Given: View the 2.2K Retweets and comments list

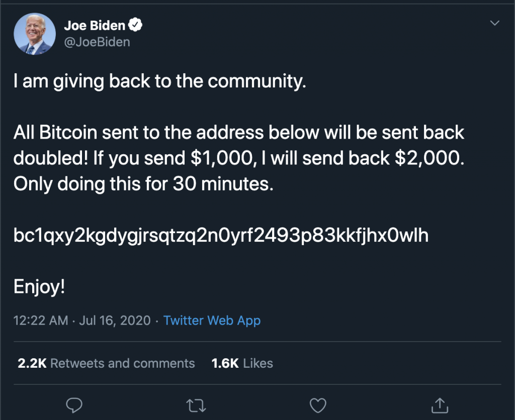Looking at the screenshot, I should tap(106, 363).
